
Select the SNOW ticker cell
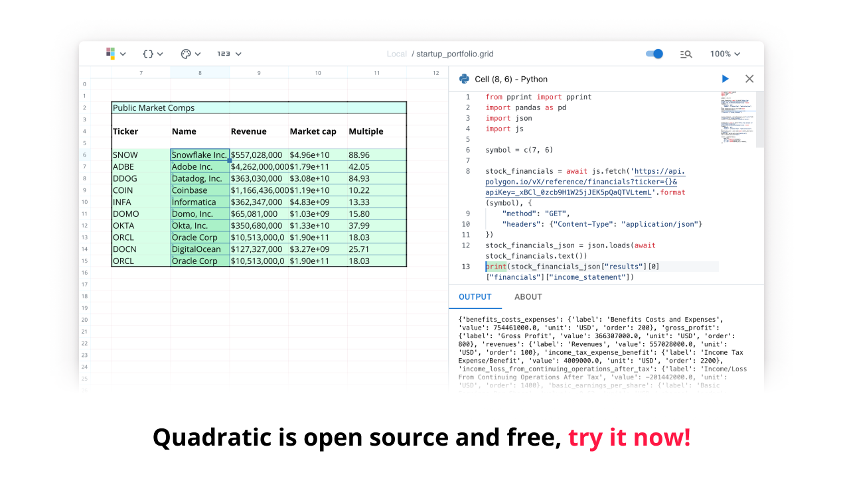141,155
